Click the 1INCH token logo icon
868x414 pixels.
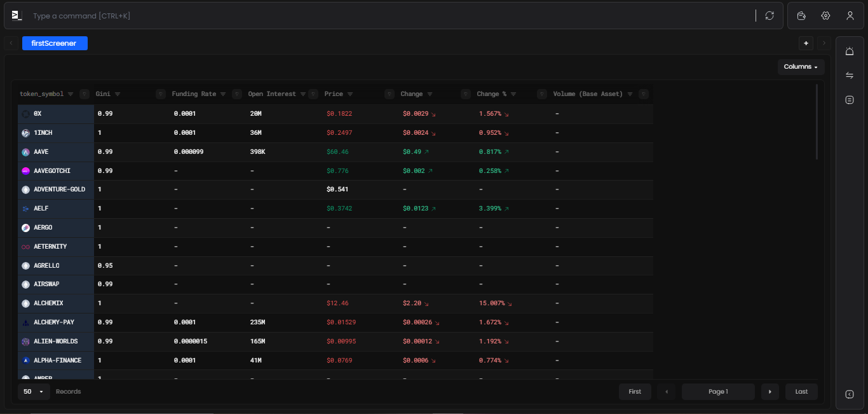tap(26, 133)
